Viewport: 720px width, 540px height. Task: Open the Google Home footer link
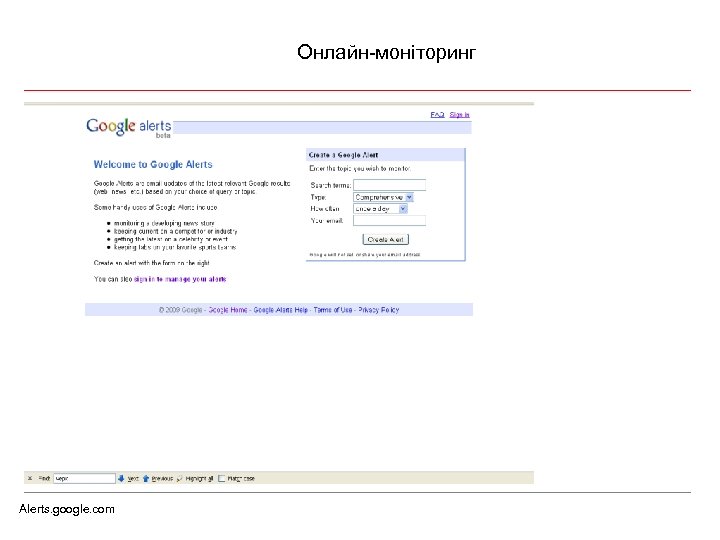pyautogui.click(x=228, y=310)
